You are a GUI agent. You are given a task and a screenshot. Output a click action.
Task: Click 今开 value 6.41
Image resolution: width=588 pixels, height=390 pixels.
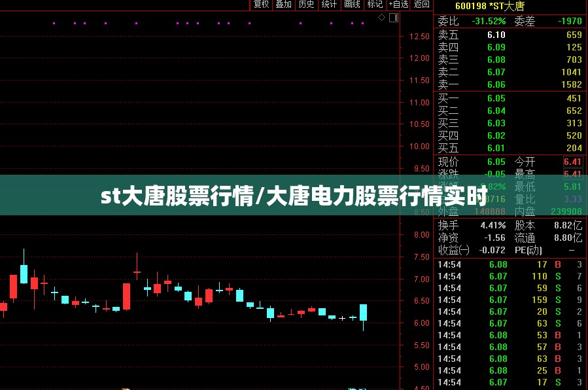pyautogui.click(x=572, y=162)
